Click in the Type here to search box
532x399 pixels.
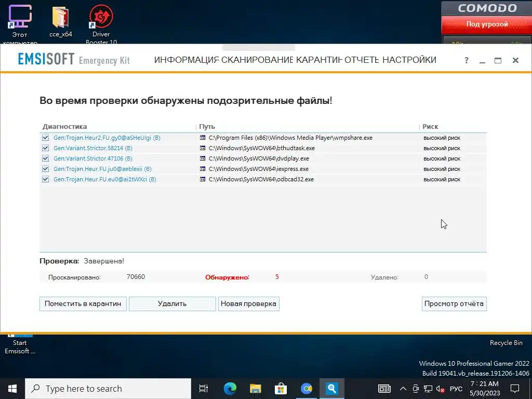[108, 389]
